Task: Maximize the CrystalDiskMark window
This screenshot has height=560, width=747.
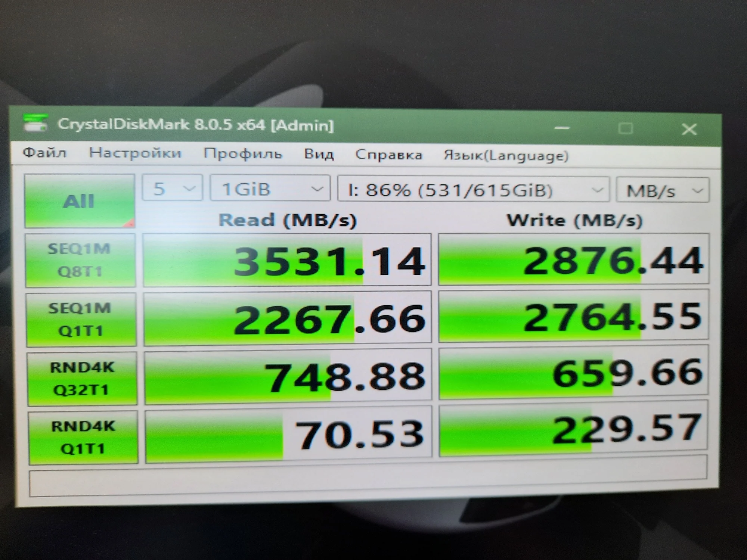Action: [625, 129]
